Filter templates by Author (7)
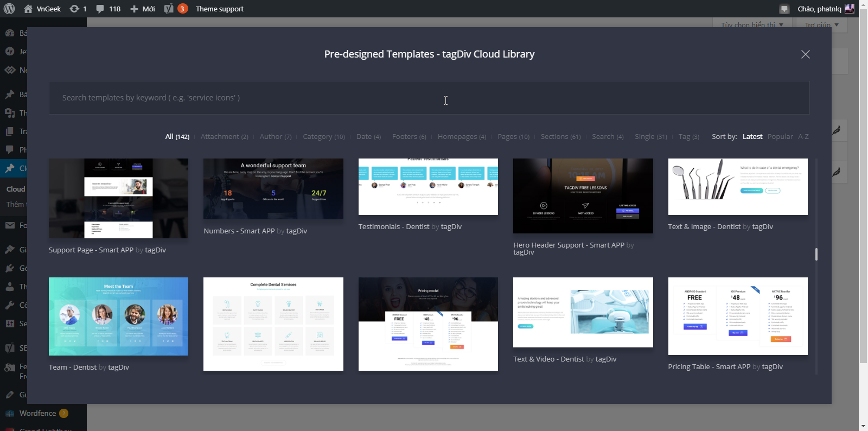The height and width of the screenshot is (431, 868). [x=276, y=137]
